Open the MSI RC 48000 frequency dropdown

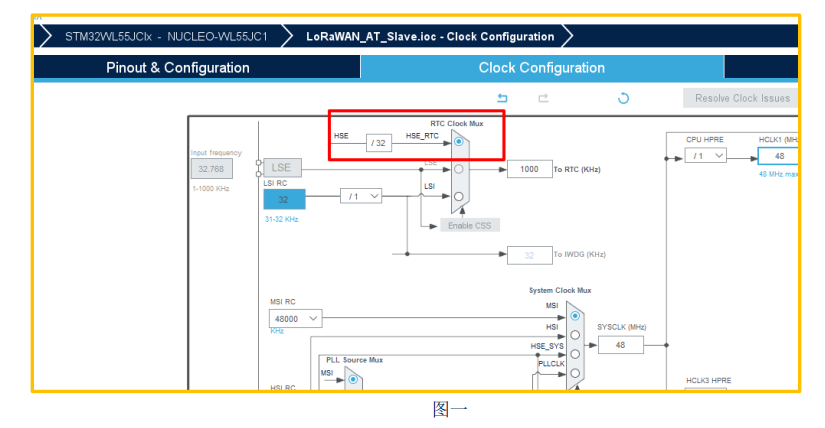click(295, 318)
